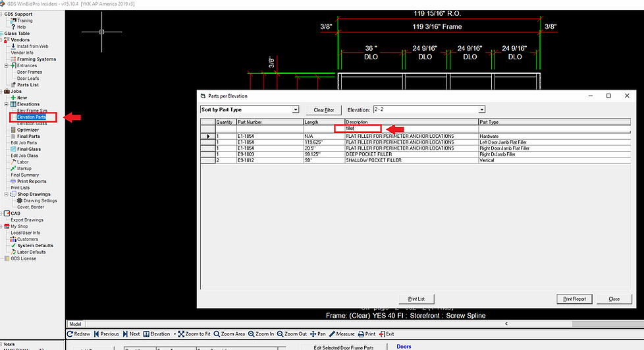The image size is (644, 350).
Task: Select the DEEP POCKET FILLER row
Action: tap(416, 154)
